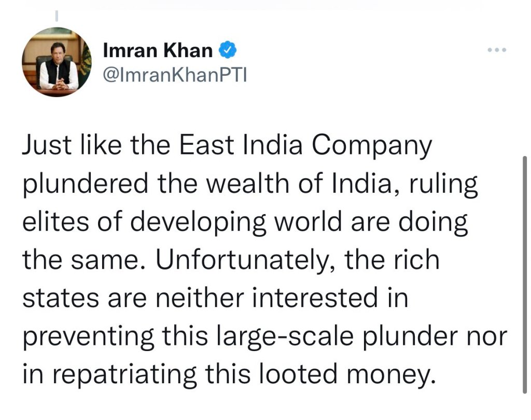The width and height of the screenshot is (531, 420).
Task: Click the thread connector line above the avatar
Action: (x=57, y=17)
